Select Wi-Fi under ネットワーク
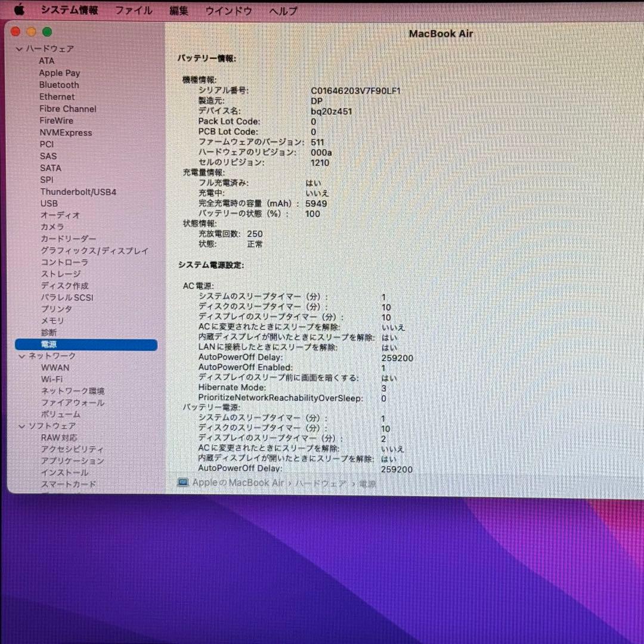The image size is (644, 644). click(52, 379)
